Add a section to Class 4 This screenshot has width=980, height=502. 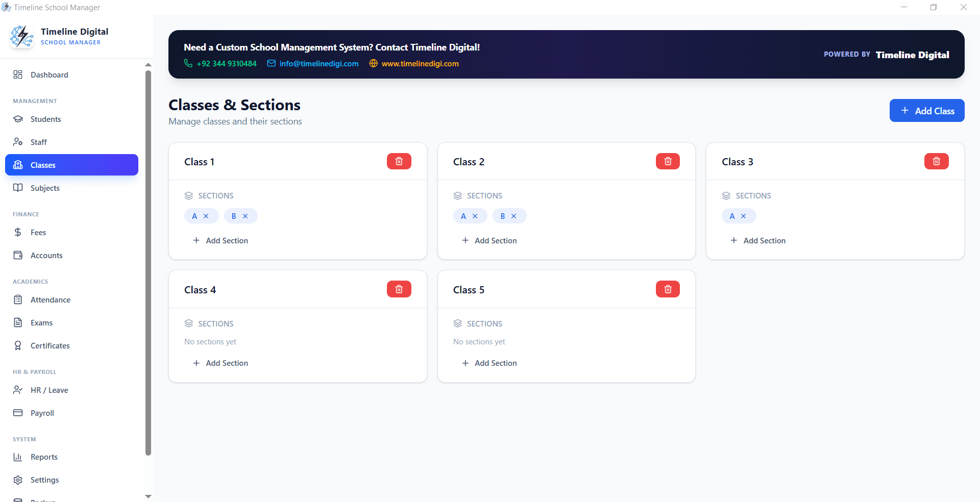(x=220, y=363)
